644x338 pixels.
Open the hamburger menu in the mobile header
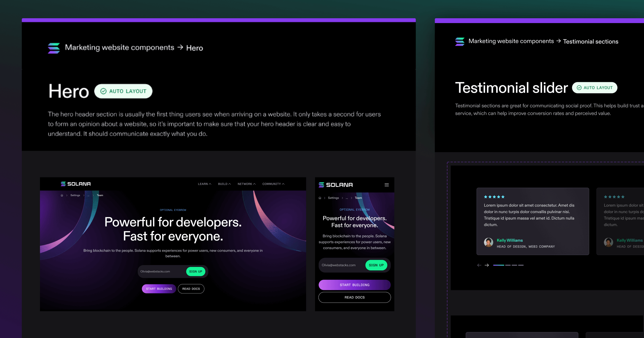[x=387, y=185]
